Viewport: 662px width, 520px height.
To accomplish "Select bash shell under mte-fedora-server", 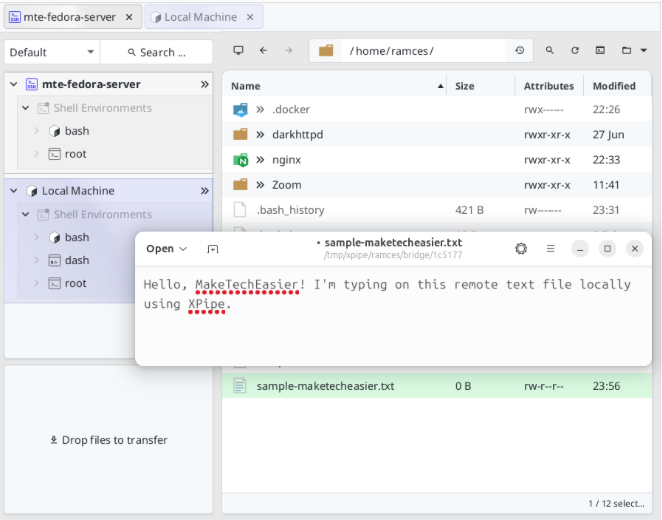I will pyautogui.click(x=77, y=131).
